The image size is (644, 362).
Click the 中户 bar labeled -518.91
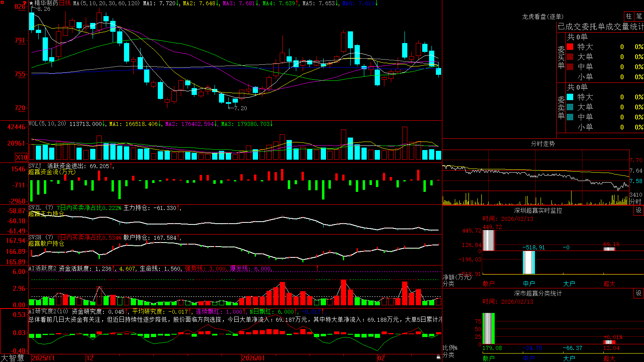(x=529, y=262)
